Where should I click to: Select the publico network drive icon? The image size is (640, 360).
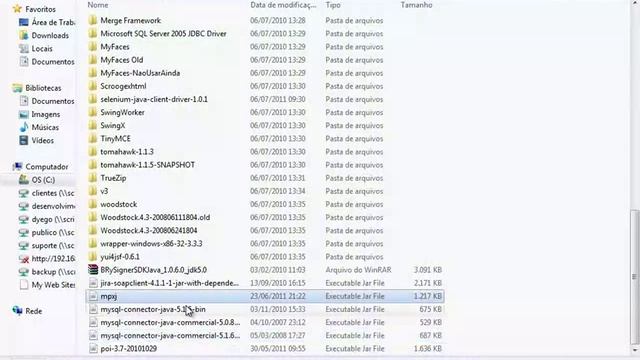click(x=24, y=232)
